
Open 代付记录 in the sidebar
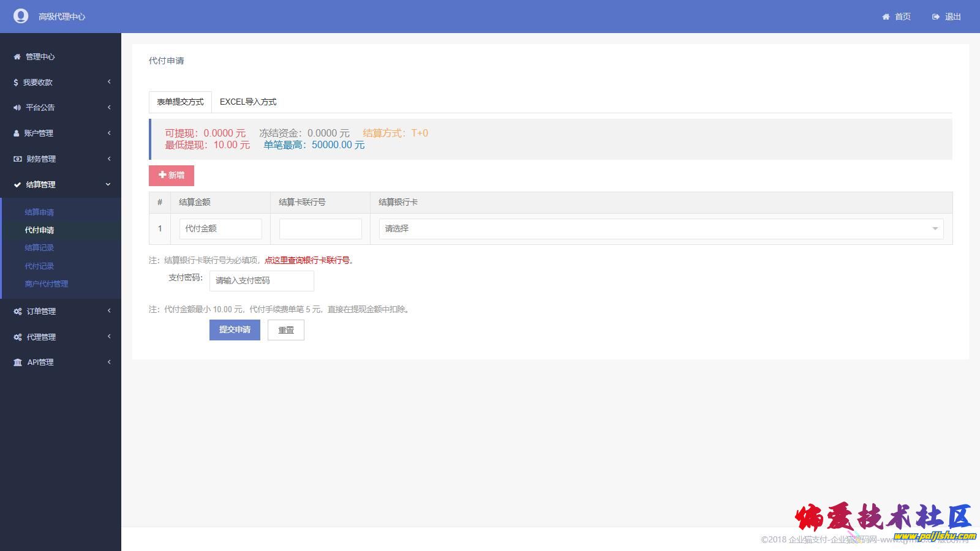(39, 266)
